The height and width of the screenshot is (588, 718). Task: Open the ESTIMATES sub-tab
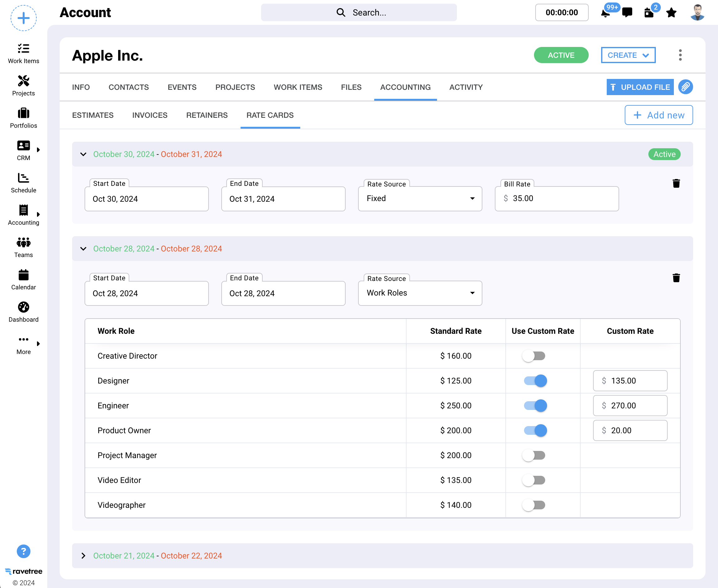[x=93, y=115]
